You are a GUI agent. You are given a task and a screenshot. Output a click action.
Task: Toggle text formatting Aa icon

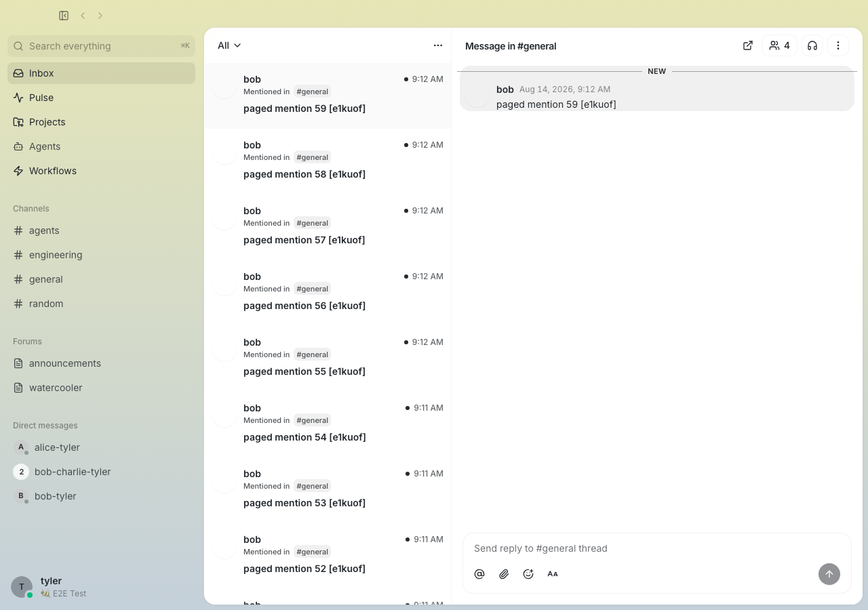(553, 574)
